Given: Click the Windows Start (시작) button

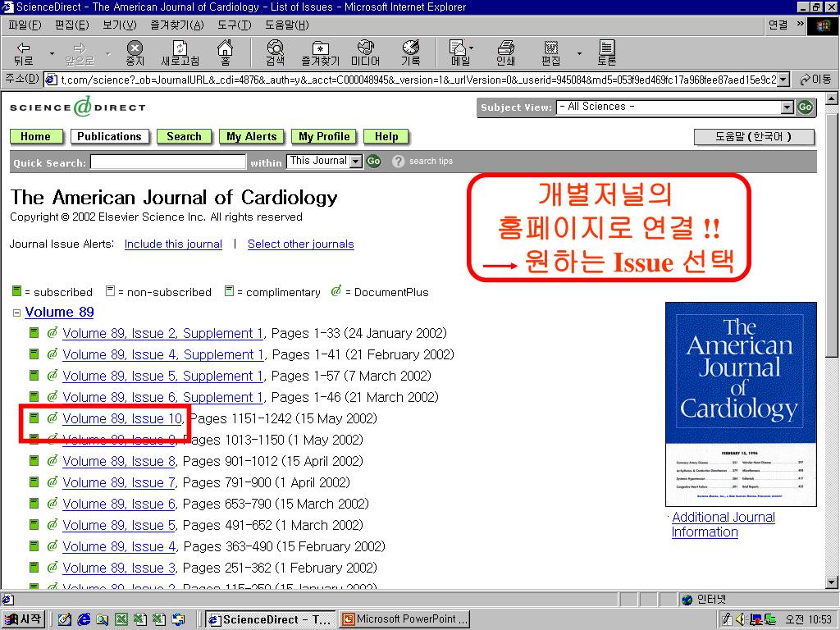Looking at the screenshot, I should click(23, 619).
